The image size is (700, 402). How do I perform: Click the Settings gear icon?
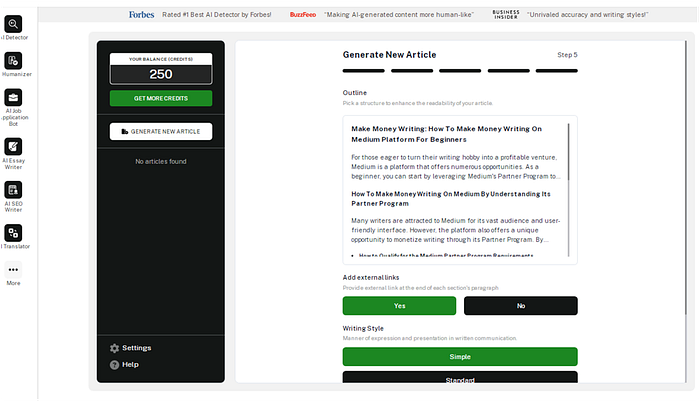(x=114, y=348)
